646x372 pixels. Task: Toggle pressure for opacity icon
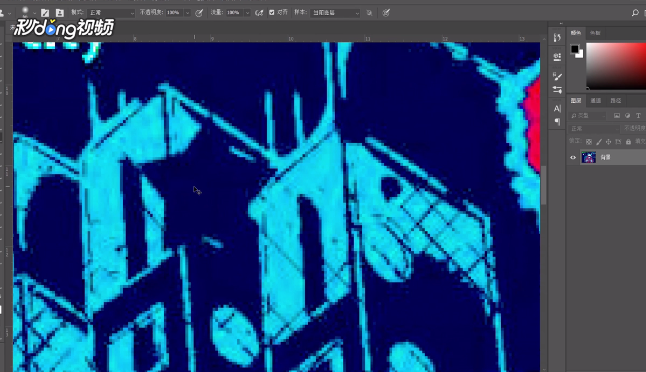[199, 13]
